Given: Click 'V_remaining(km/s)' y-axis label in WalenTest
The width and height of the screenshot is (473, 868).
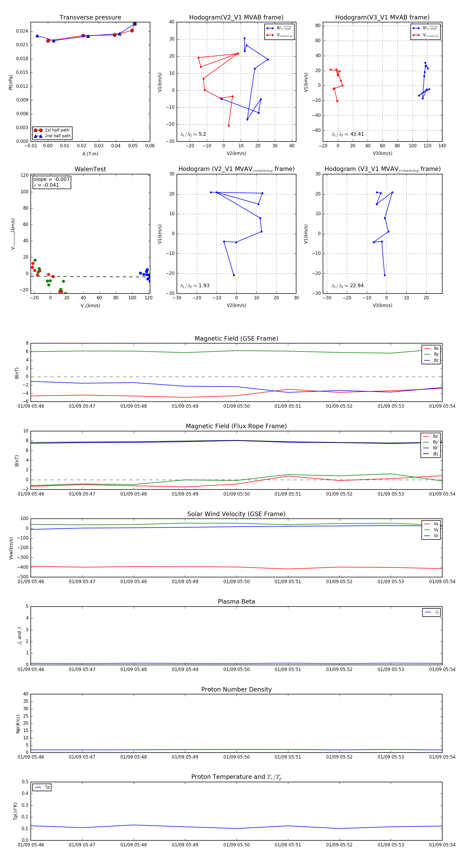Looking at the screenshot, I should [13, 234].
